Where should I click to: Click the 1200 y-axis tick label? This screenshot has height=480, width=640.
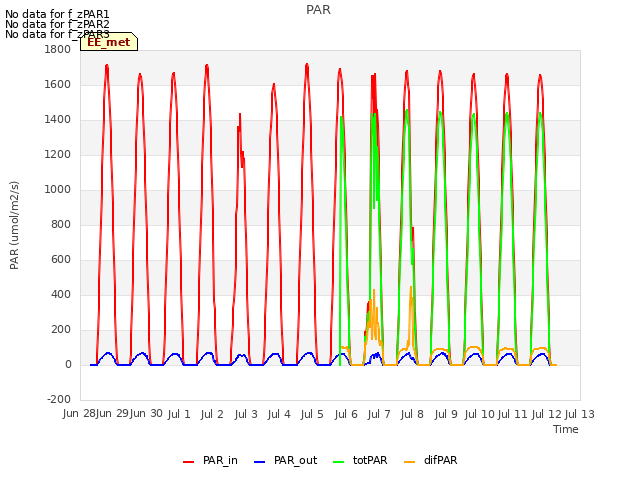pyautogui.click(x=58, y=155)
